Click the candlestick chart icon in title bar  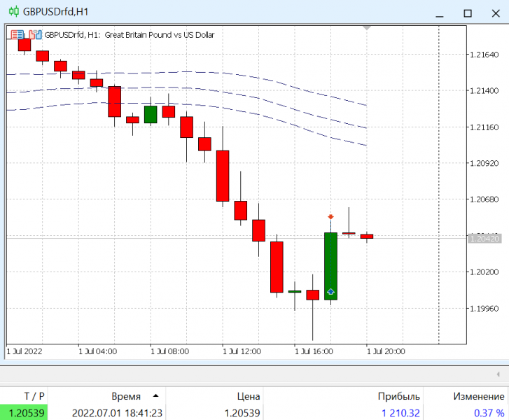pos(13,12)
